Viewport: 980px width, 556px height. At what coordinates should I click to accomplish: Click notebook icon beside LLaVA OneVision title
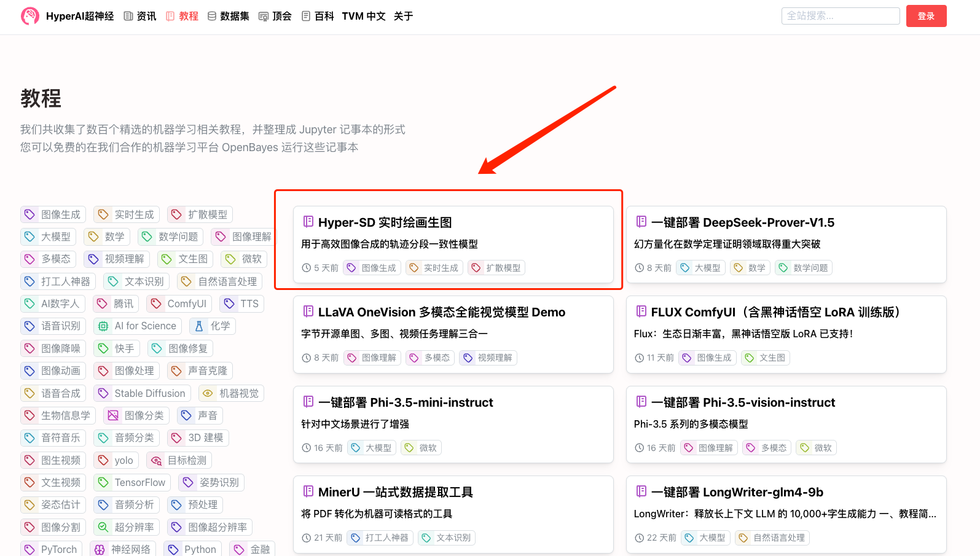(308, 311)
